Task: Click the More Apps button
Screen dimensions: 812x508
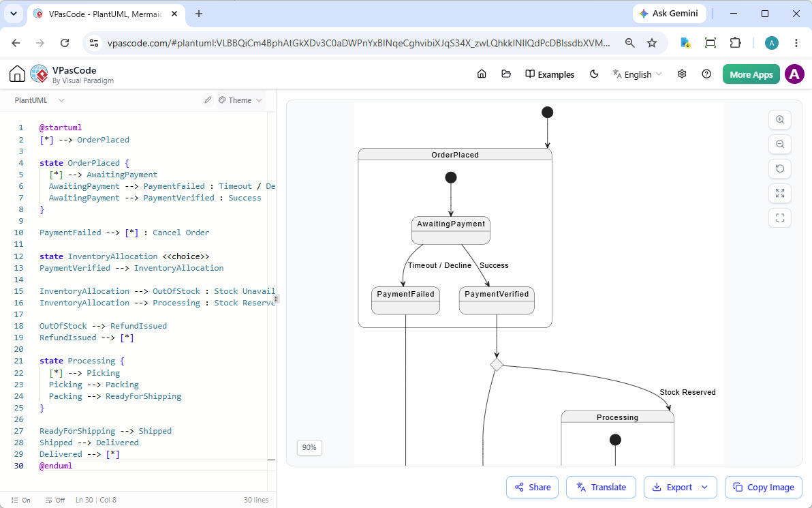Action: point(751,74)
